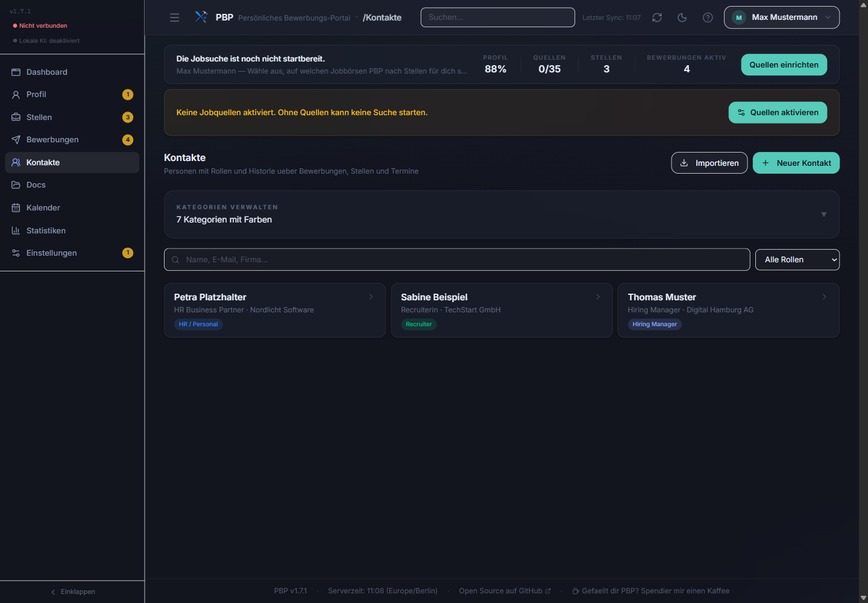Toggle dark mode moon icon
The width and height of the screenshot is (868, 603).
tap(682, 17)
